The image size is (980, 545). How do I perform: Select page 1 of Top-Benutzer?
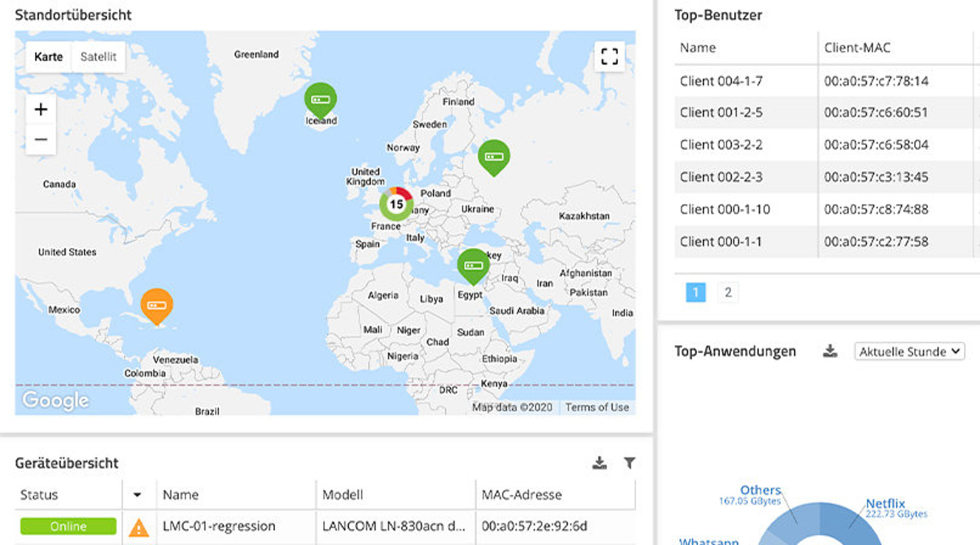[695, 292]
